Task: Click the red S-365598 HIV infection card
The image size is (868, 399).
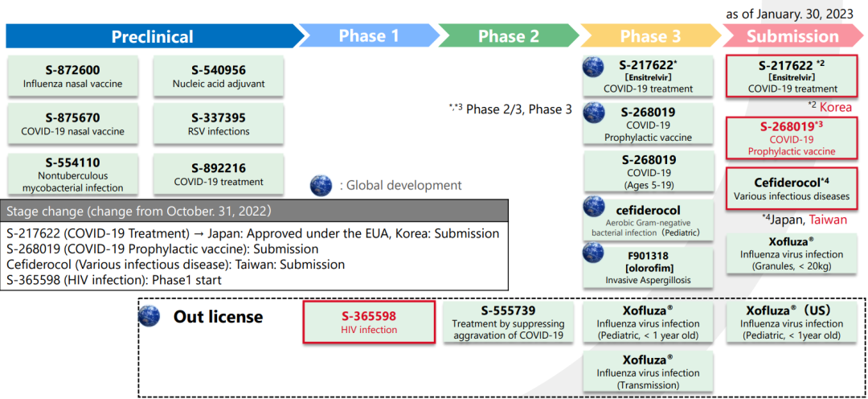Action: pos(369,322)
